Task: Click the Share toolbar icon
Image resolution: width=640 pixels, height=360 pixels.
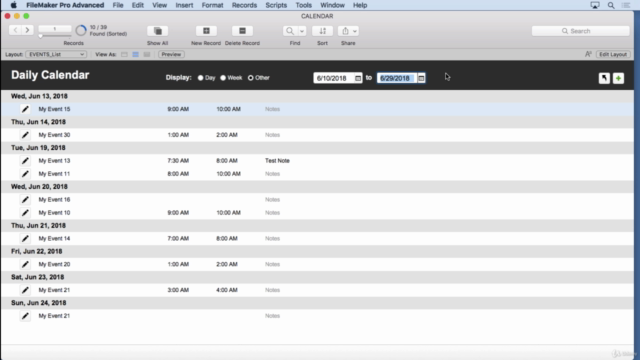Action: click(x=345, y=31)
